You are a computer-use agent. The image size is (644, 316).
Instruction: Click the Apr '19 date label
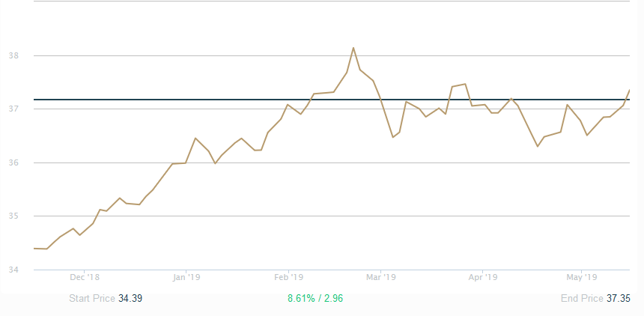(x=483, y=277)
